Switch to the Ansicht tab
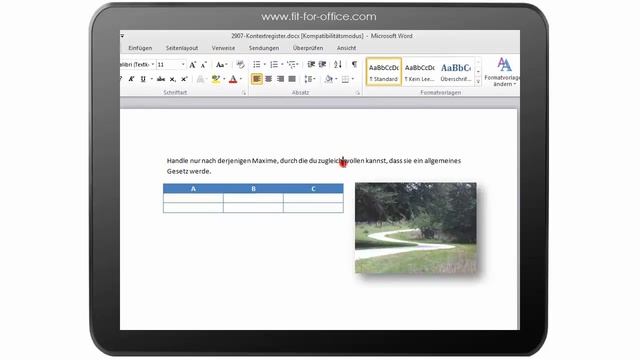Image resolution: width=640 pixels, height=360 pixels. (x=346, y=48)
